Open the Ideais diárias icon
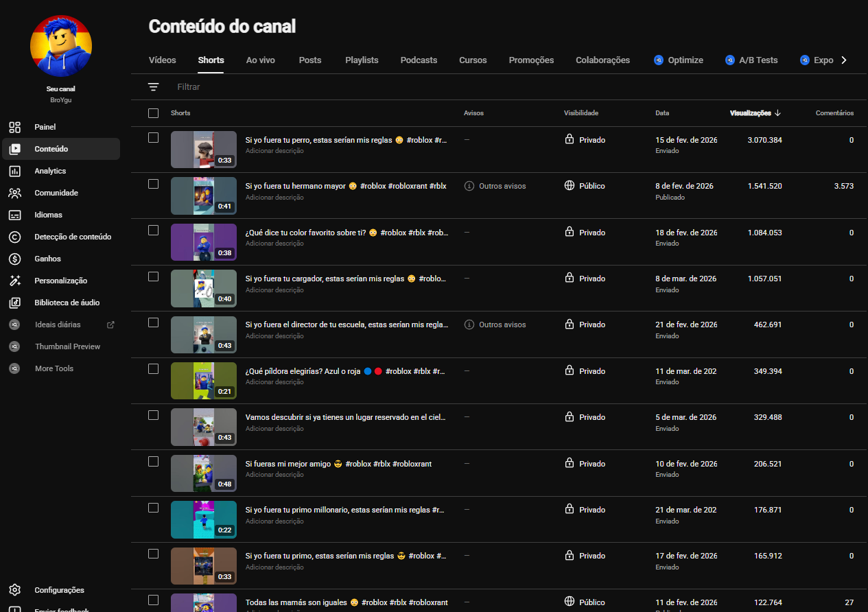Image resolution: width=868 pixels, height=612 pixels. click(x=14, y=325)
